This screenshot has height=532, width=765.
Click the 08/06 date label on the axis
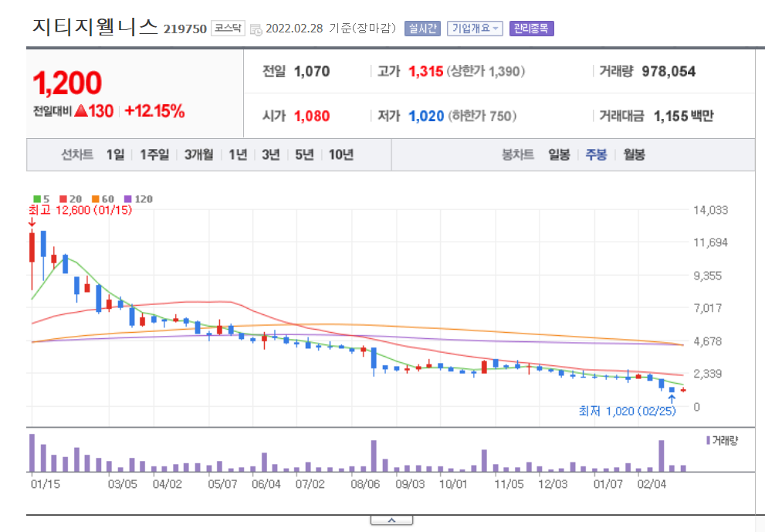(365, 484)
